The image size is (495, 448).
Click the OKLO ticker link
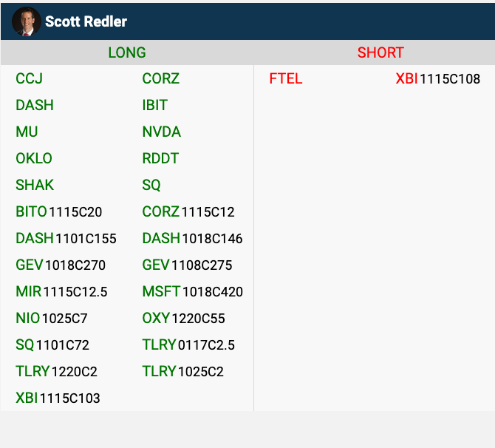pos(34,158)
